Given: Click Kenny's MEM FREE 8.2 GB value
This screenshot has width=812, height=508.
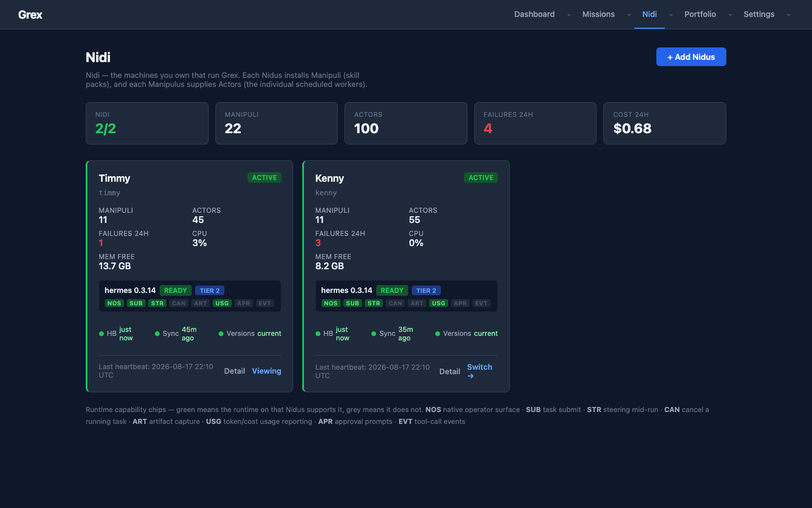Looking at the screenshot, I should coord(330,266).
